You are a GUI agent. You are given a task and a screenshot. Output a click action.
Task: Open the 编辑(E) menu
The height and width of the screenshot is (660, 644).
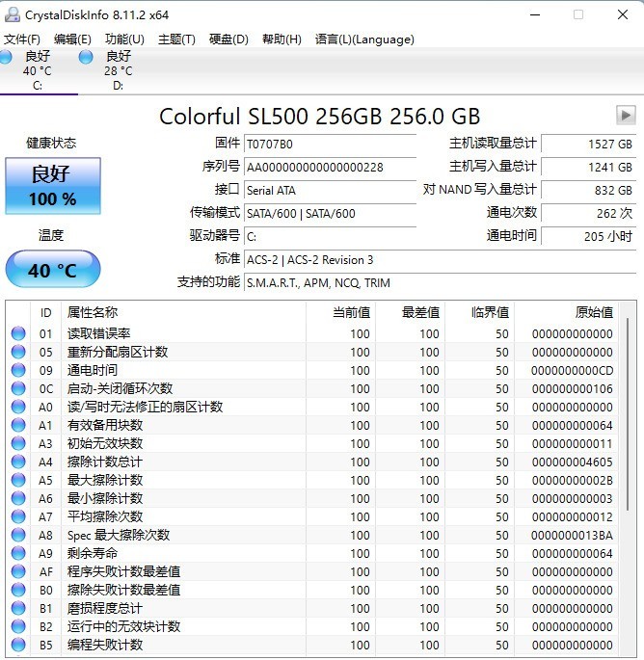point(72,40)
